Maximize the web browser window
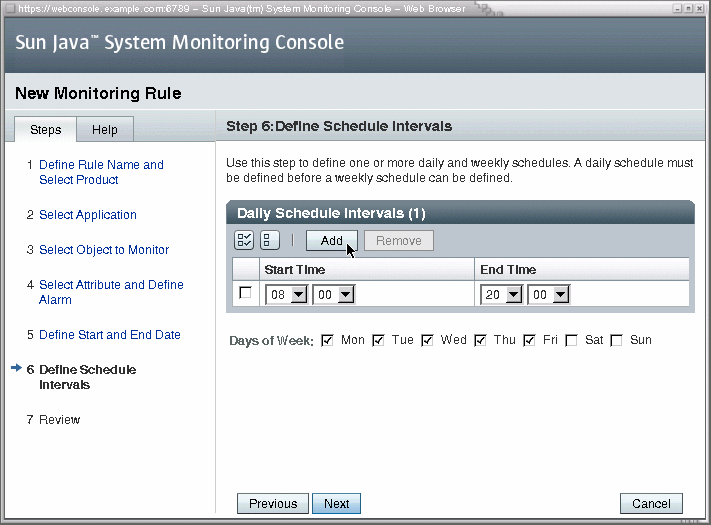The height and width of the screenshot is (525, 711). point(688,8)
